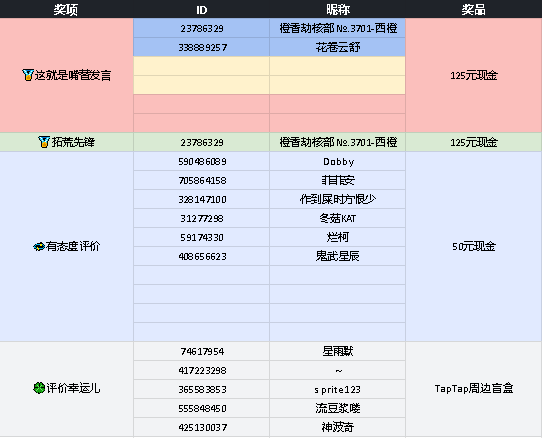542x438 pixels.
Task: Select the 奖项 column header
Action: point(66,9)
